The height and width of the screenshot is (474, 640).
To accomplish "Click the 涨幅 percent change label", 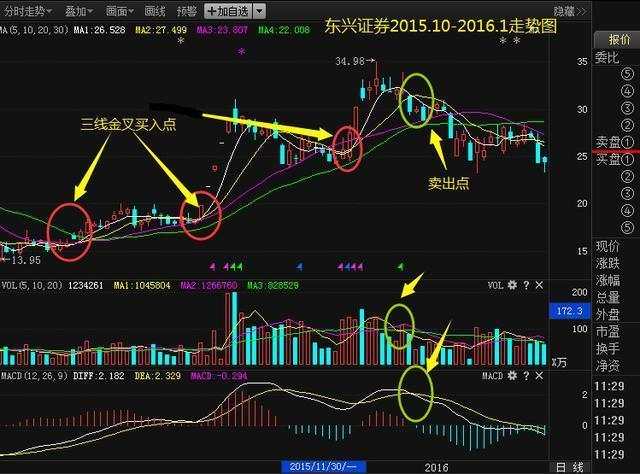I will pos(607,280).
